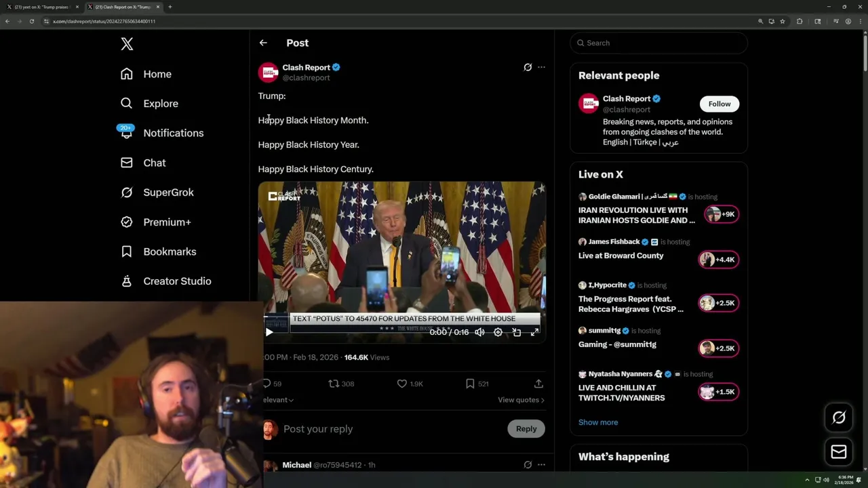Screen dimensions: 868x488
Task: Click the Notifications bell icon
Action: pyautogui.click(x=127, y=133)
